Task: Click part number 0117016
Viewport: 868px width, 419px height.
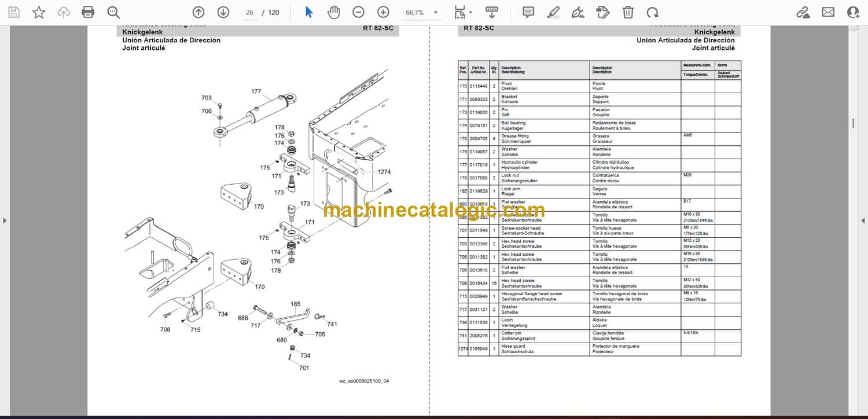Action: [x=479, y=165]
